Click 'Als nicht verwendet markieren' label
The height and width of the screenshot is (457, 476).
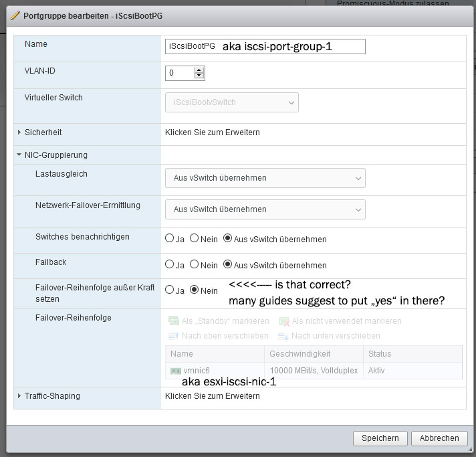pos(347,321)
